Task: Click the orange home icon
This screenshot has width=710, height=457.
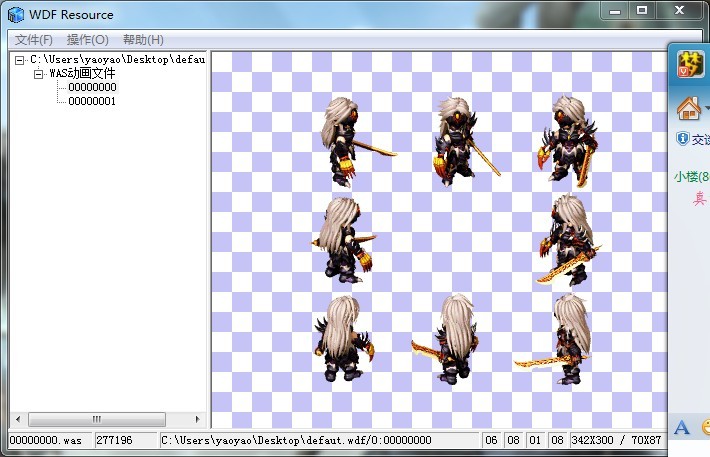Action: pyautogui.click(x=687, y=107)
